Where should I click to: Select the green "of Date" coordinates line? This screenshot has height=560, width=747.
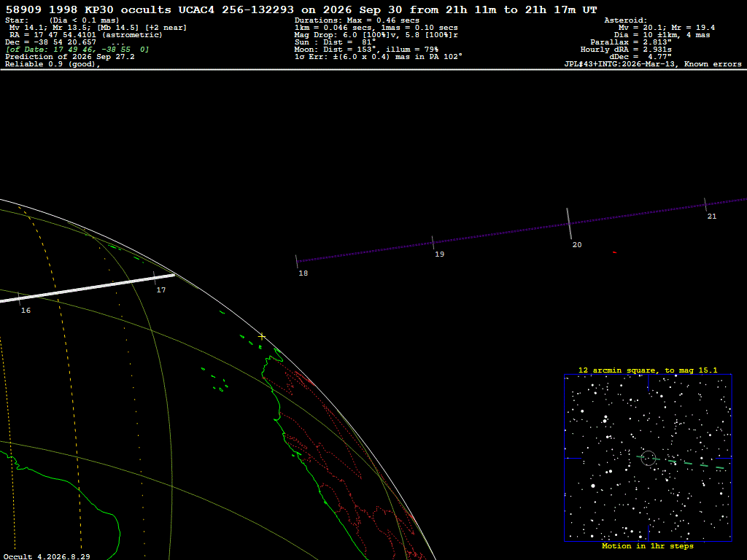pos(77,50)
